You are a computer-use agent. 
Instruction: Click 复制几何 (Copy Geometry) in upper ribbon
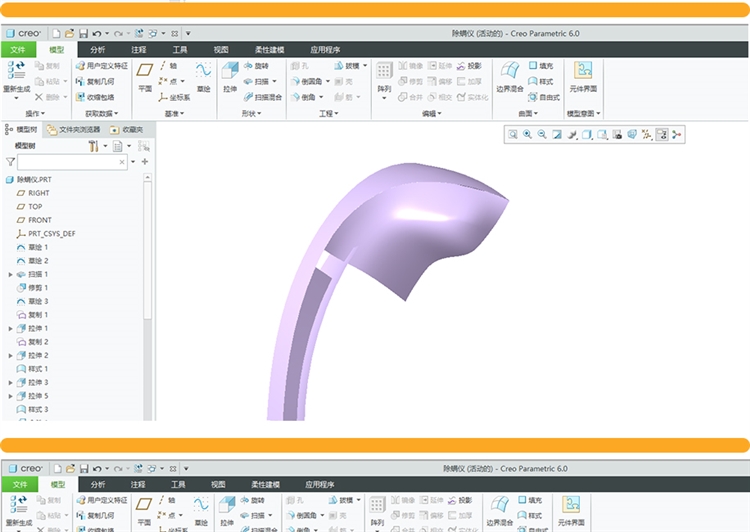point(95,81)
